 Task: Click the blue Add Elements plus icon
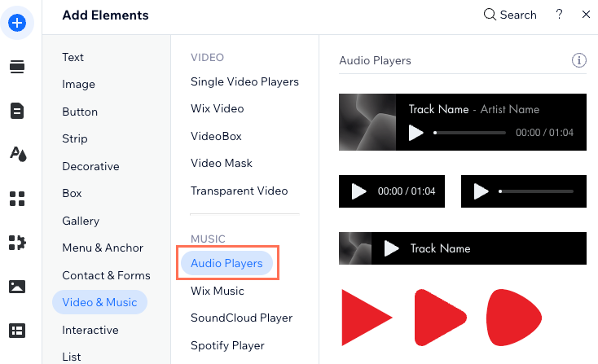point(17,23)
